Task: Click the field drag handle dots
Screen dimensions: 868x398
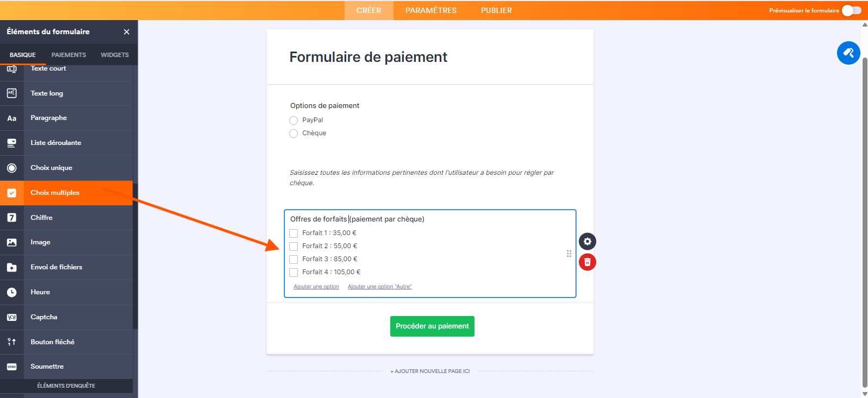Action: [569, 254]
